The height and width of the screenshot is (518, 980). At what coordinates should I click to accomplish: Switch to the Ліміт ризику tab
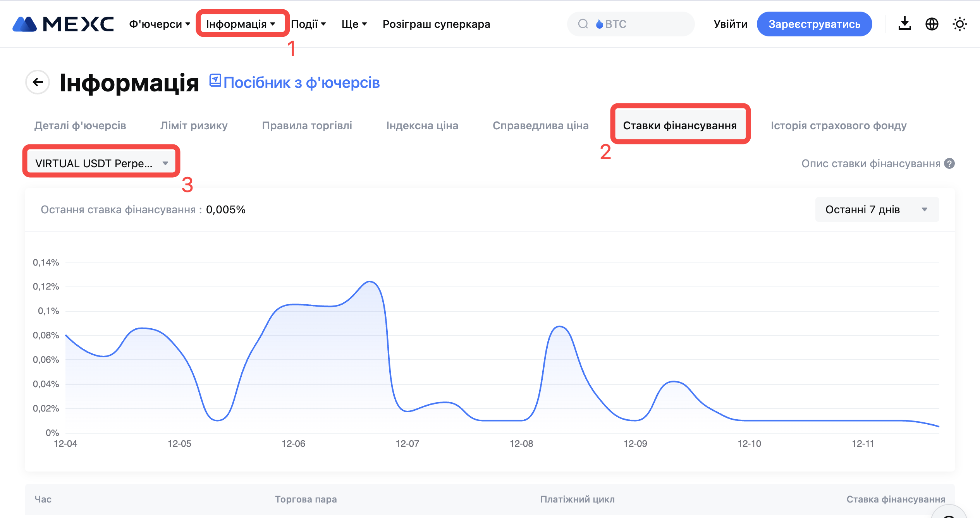[x=194, y=125]
